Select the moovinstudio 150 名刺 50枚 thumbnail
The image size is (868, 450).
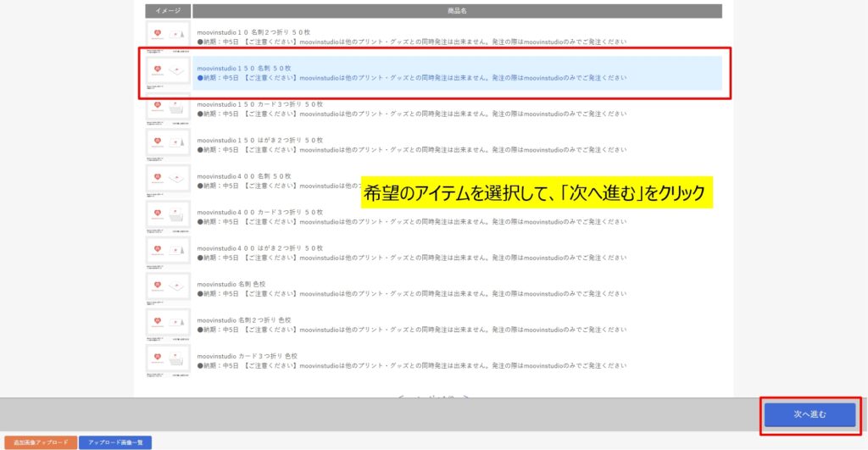[x=168, y=72]
